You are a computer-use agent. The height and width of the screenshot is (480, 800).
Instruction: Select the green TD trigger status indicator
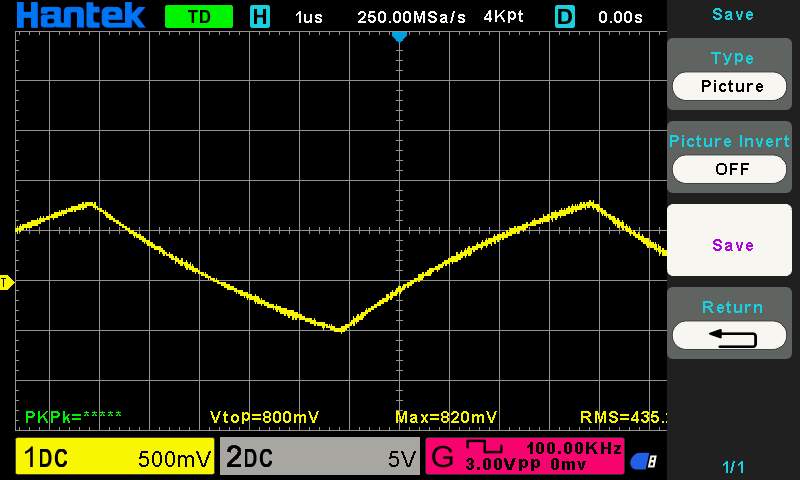(199, 17)
